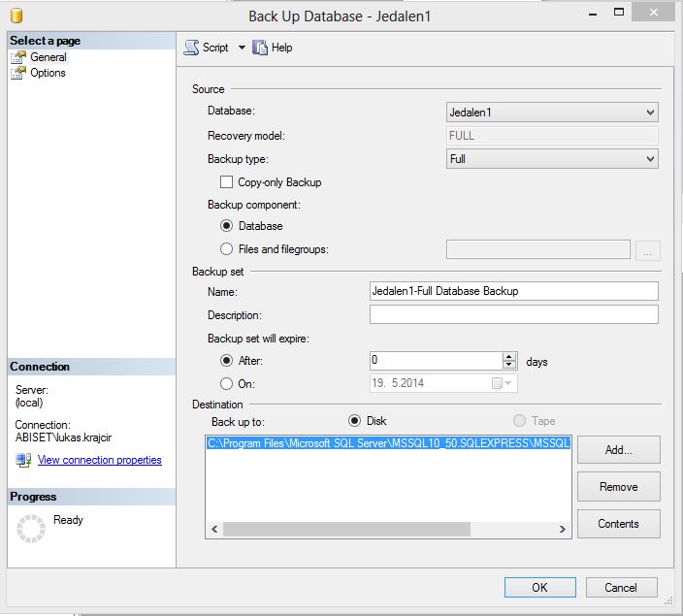Select Disk as backup destination
The image size is (683, 616).
click(x=354, y=421)
